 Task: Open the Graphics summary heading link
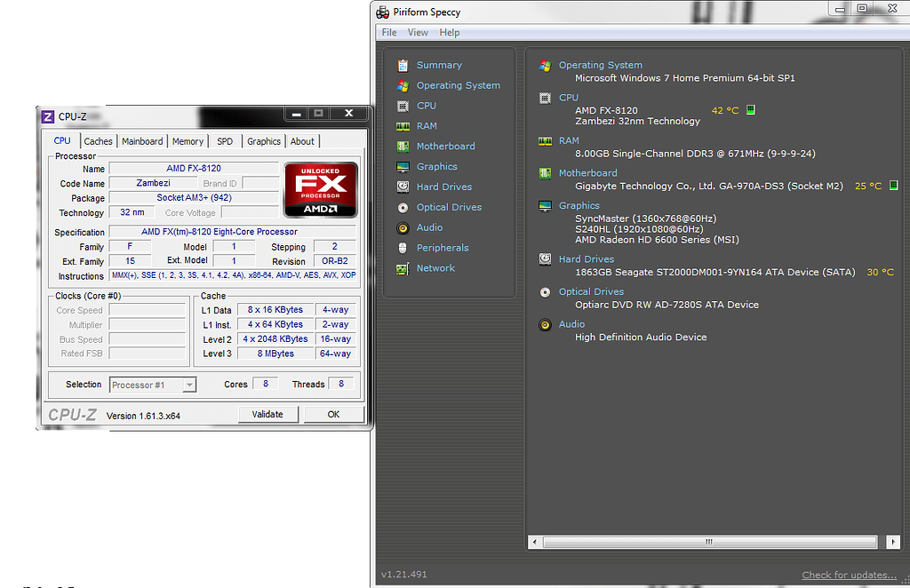[x=579, y=205]
